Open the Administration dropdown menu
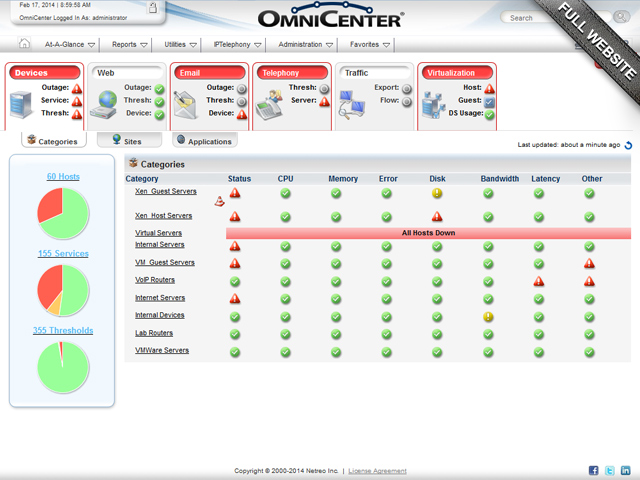This screenshot has height=480, width=640. tap(305, 44)
